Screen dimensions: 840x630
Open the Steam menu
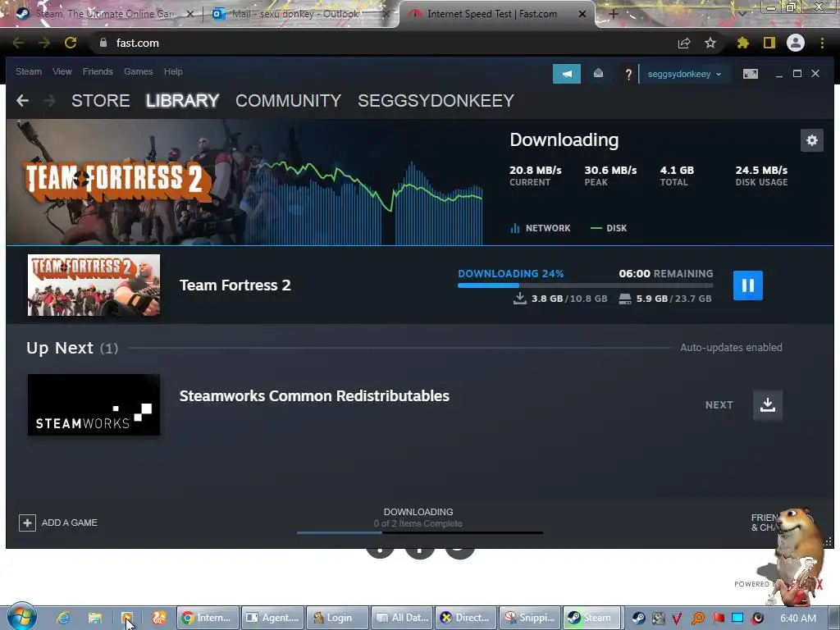pos(29,71)
